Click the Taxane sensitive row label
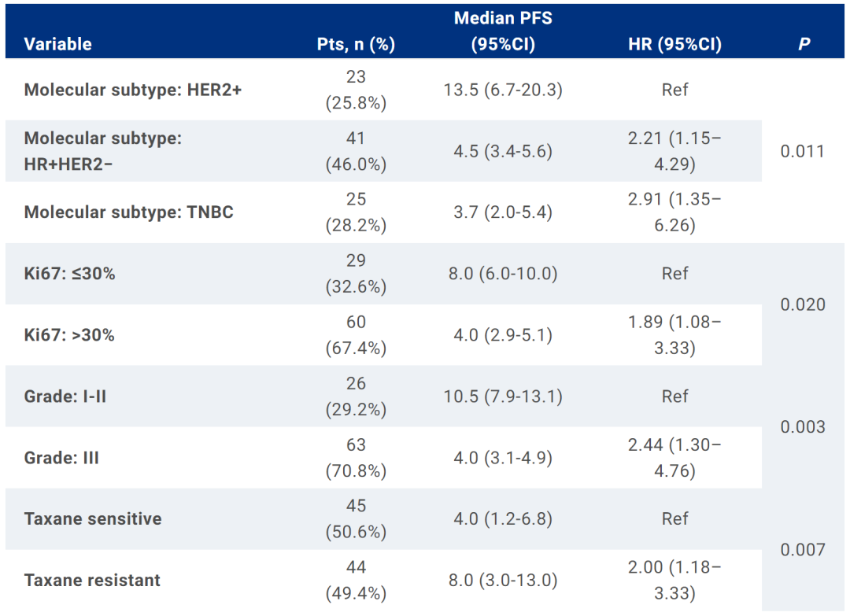Image resolution: width=850 pixels, height=616 pixels. [93, 519]
